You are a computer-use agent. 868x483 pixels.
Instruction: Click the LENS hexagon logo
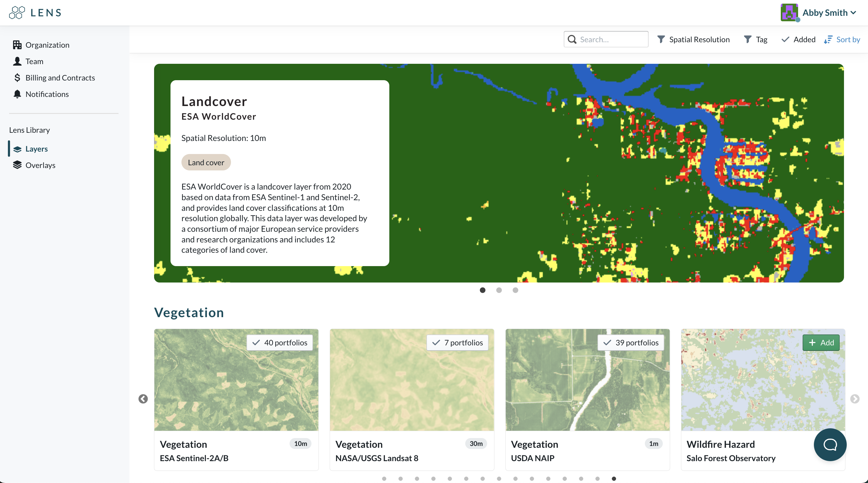tap(17, 12)
